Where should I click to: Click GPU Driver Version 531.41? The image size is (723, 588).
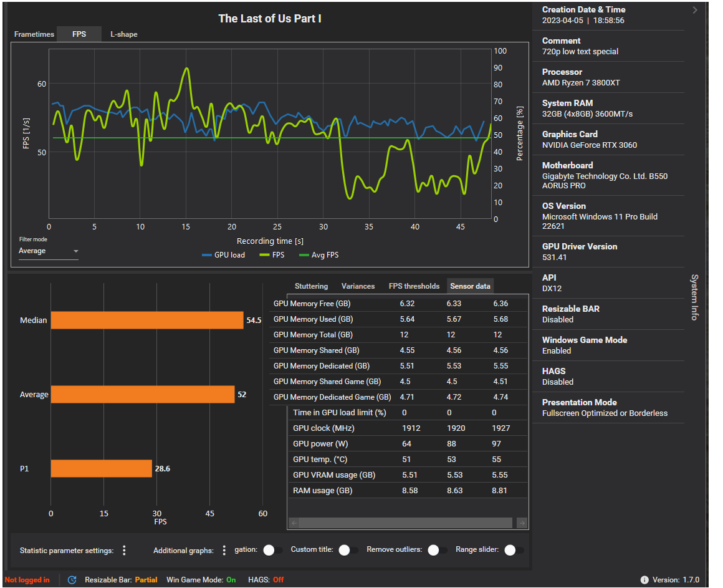tap(554, 258)
